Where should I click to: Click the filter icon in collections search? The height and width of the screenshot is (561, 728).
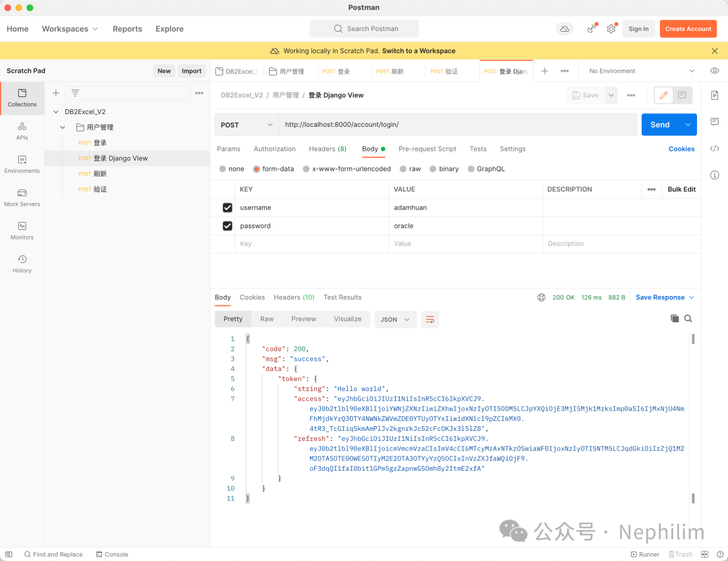point(75,93)
